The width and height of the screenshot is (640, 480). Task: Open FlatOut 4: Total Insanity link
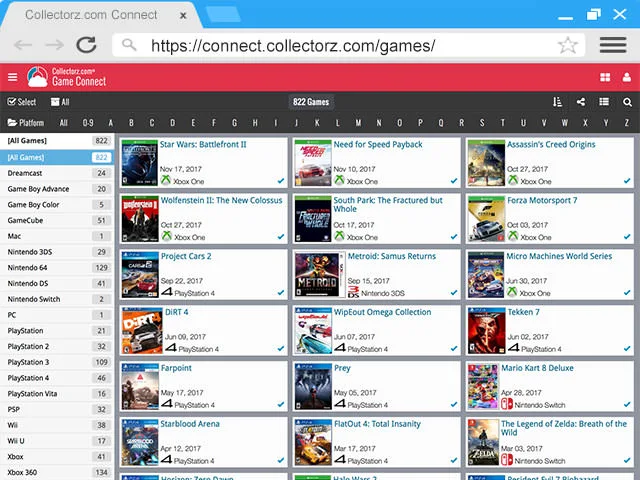pos(377,424)
